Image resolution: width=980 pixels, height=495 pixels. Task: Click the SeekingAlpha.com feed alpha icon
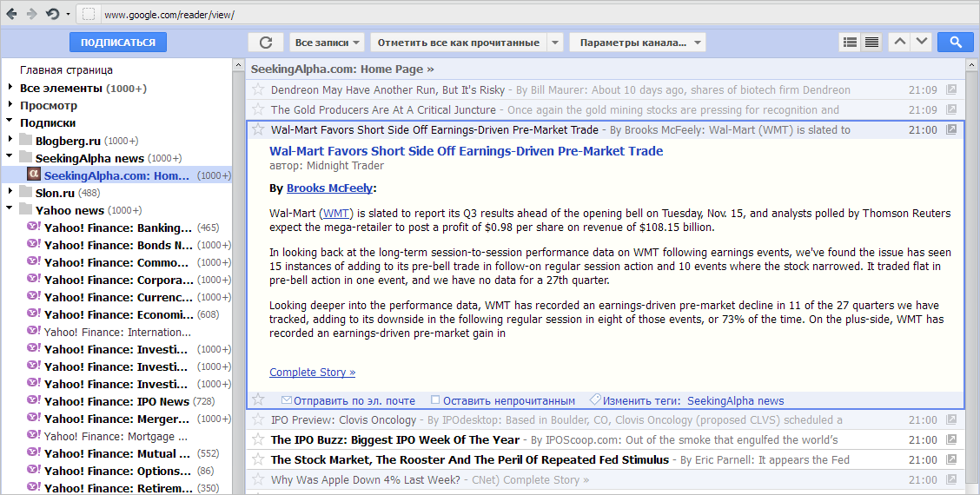pos(34,175)
